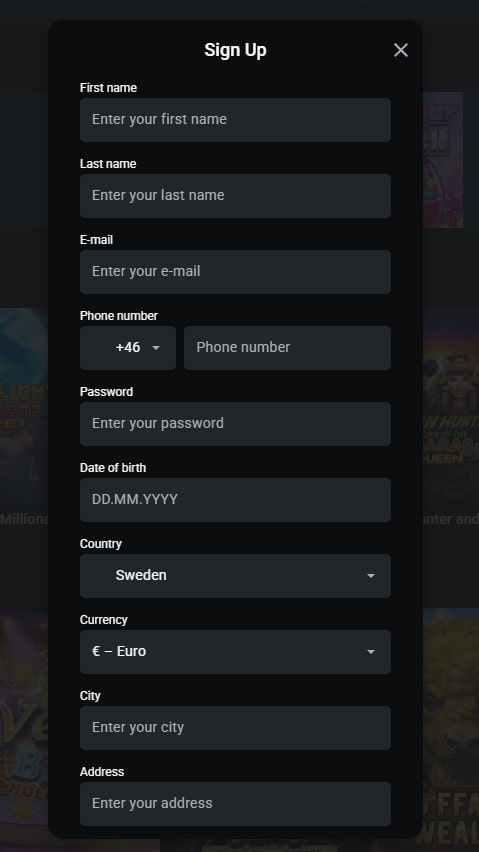479x852 pixels.
Task: Expand the Currency dropdown showing Euro
Action: (235, 652)
